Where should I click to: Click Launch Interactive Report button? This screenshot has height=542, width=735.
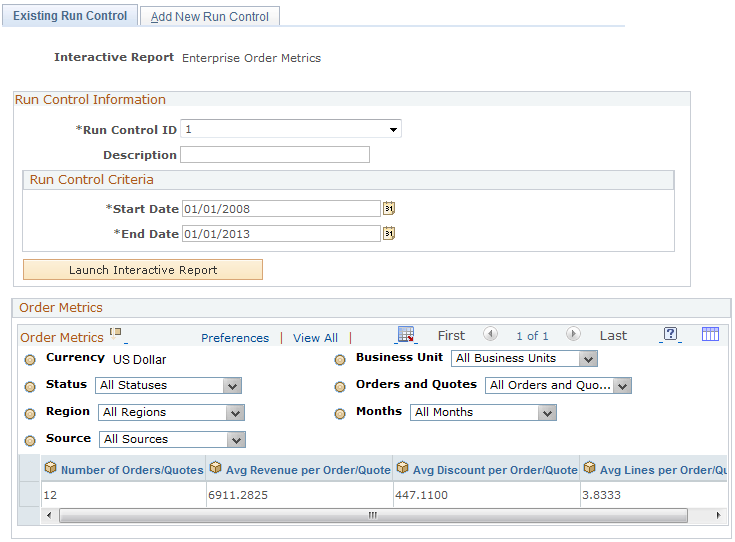[143, 270]
